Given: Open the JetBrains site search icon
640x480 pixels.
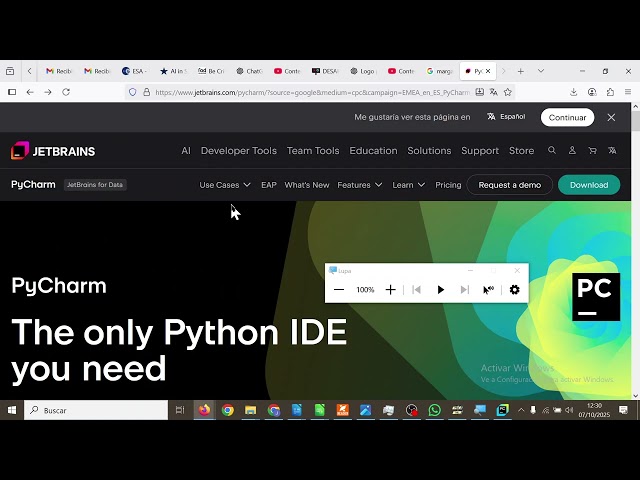Looking at the screenshot, I should pos(552,150).
